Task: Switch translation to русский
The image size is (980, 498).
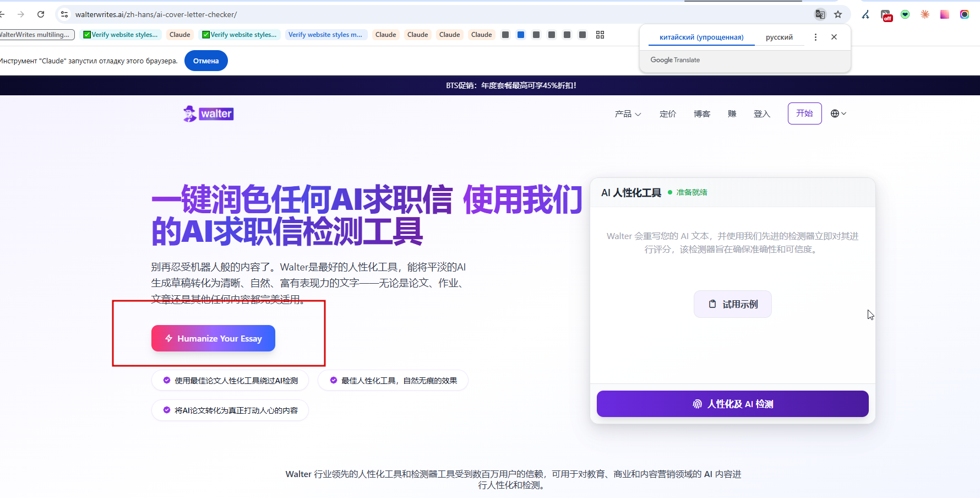Action: (x=779, y=37)
